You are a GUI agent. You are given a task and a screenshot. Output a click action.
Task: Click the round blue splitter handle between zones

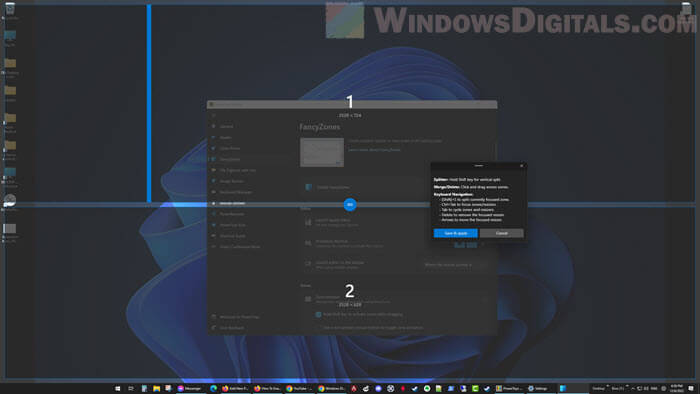[350, 204]
